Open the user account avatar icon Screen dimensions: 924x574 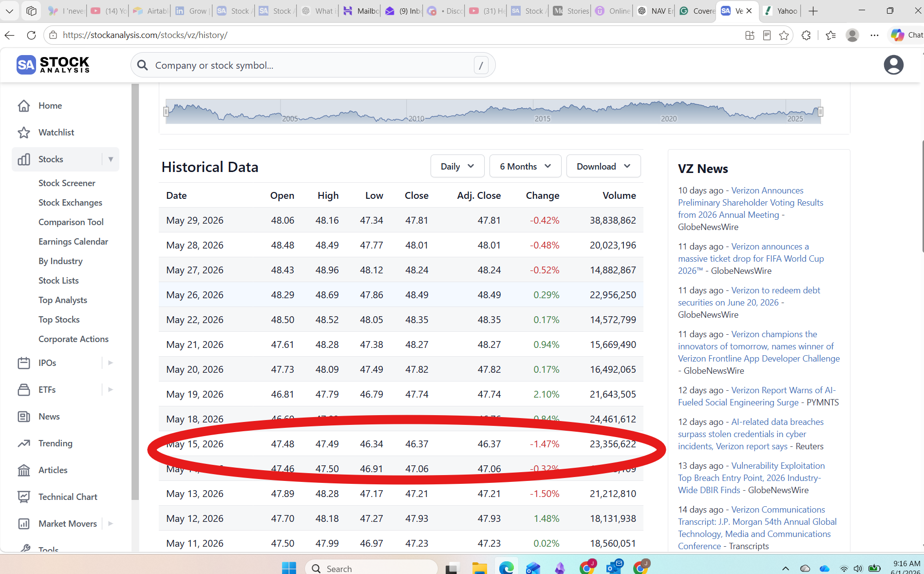(893, 65)
